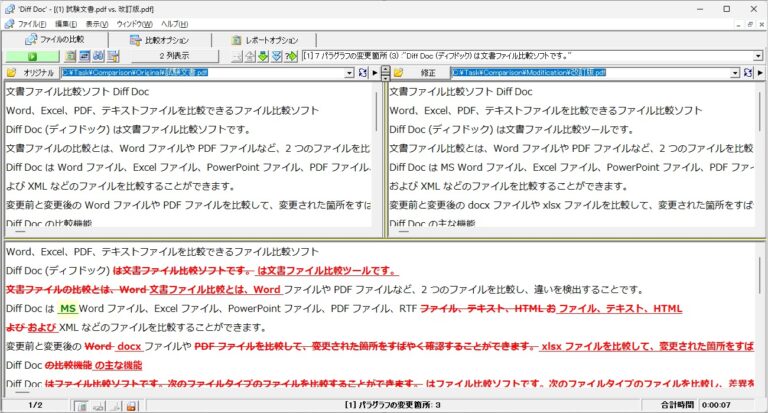Expand the paragraph changes list dropdown
The height and width of the screenshot is (413, 768).
point(758,56)
